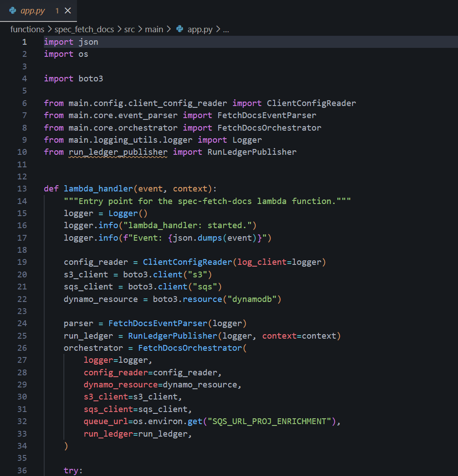Viewport: 458px width, 476px height.
Task: Click 'Logger()' on line 15
Action: [x=128, y=213]
